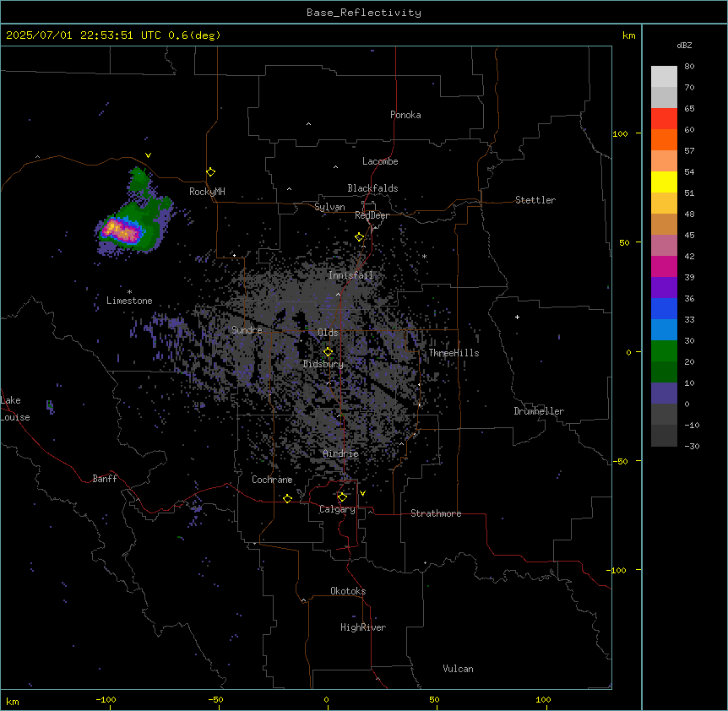Click the yellow diamond marker near RockyMH
The width and height of the screenshot is (728, 711).
211,172
